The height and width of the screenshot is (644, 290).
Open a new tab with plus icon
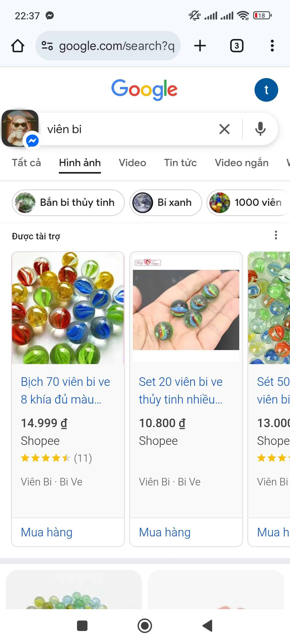[200, 46]
